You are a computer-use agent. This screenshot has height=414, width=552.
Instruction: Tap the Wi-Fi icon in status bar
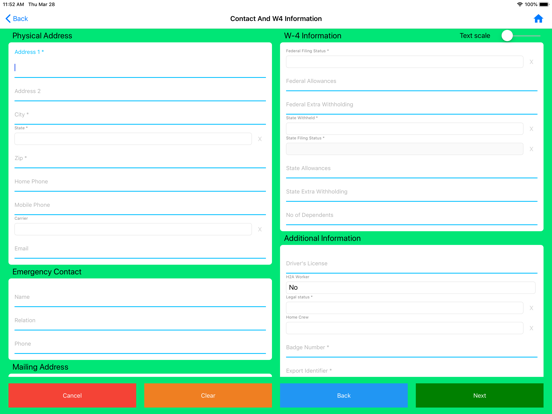pos(520,4)
